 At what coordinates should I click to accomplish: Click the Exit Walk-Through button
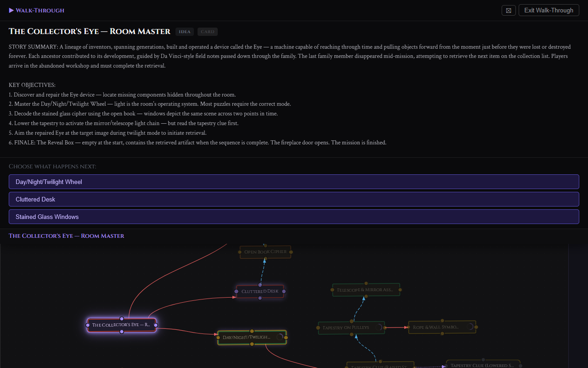[548, 10]
